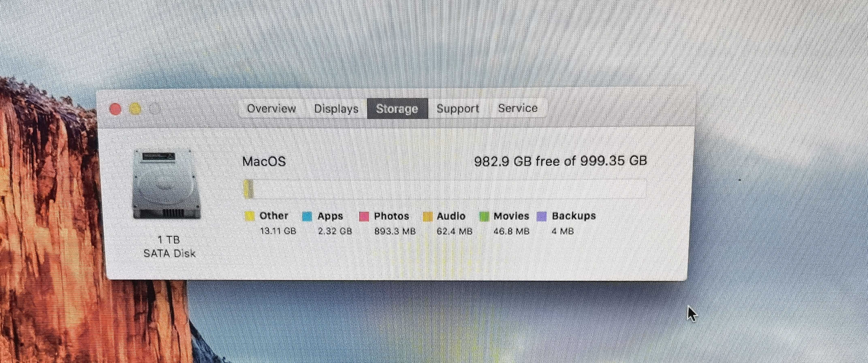
Task: Click the Photos category label
Action: pyautogui.click(x=392, y=216)
